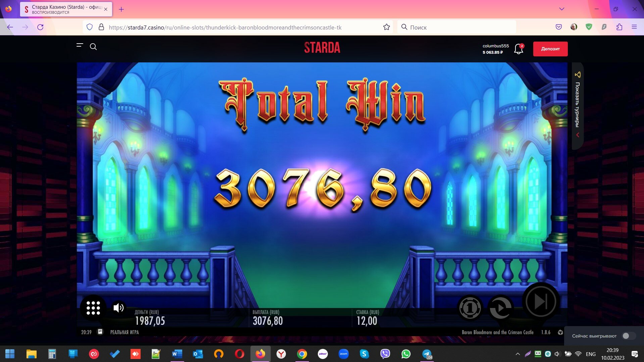644x362 pixels.
Task: Mute the slot game sound
Action: pyautogui.click(x=118, y=308)
